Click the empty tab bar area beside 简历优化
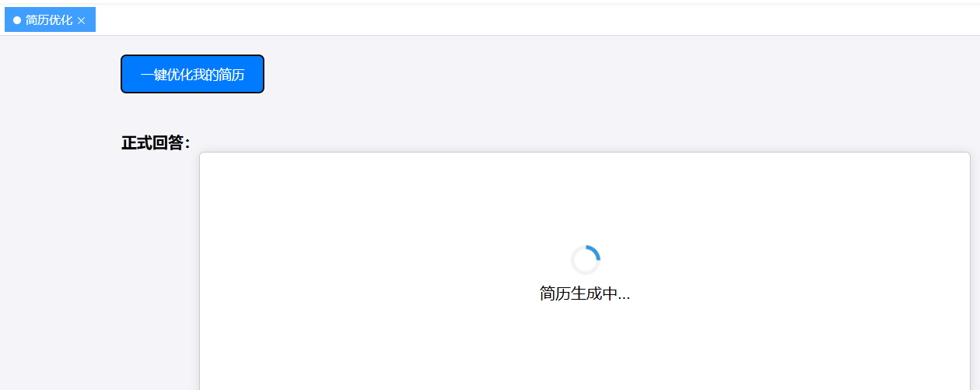Image resolution: width=980 pixels, height=390 pixels. tap(537, 19)
